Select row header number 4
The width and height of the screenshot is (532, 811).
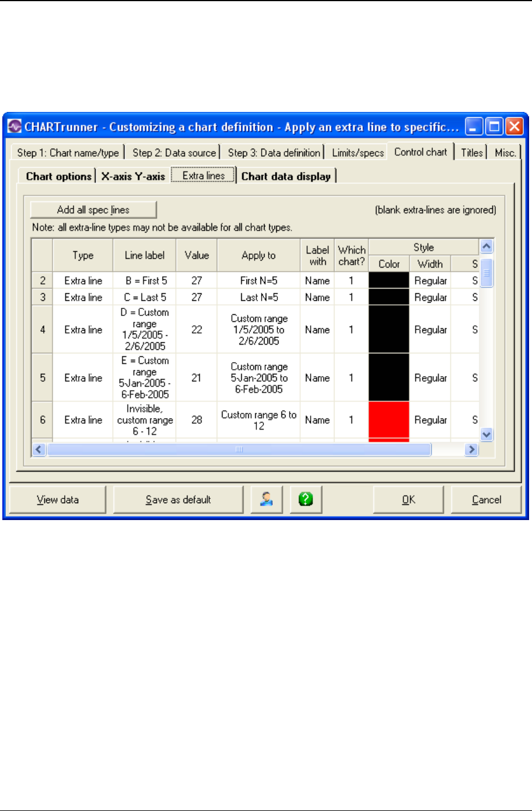43,329
